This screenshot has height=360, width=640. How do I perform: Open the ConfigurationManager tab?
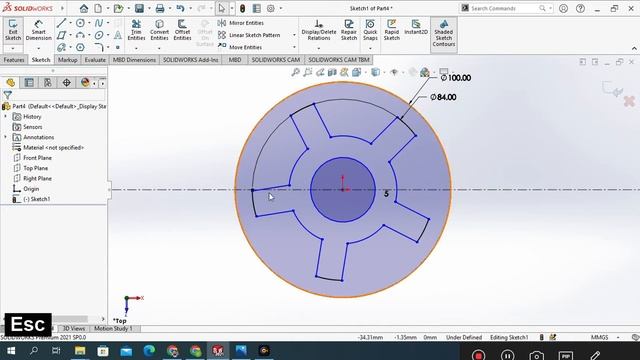pyautogui.click(x=48, y=83)
